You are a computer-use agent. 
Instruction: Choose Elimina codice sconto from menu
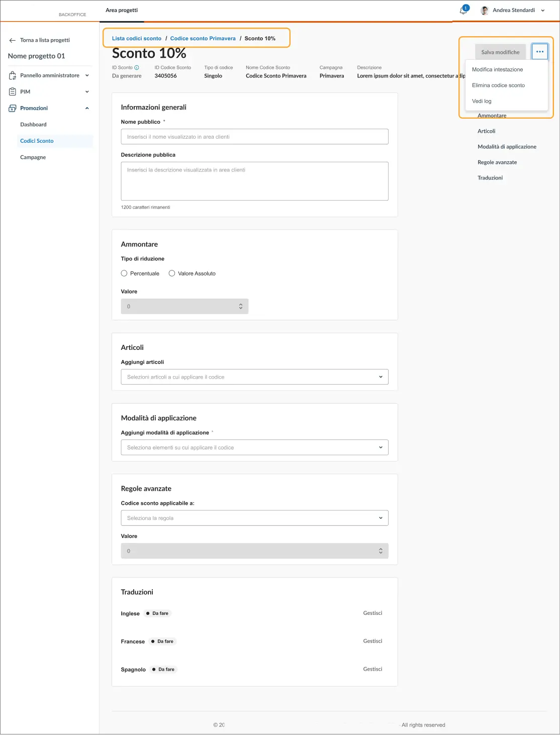coord(498,85)
